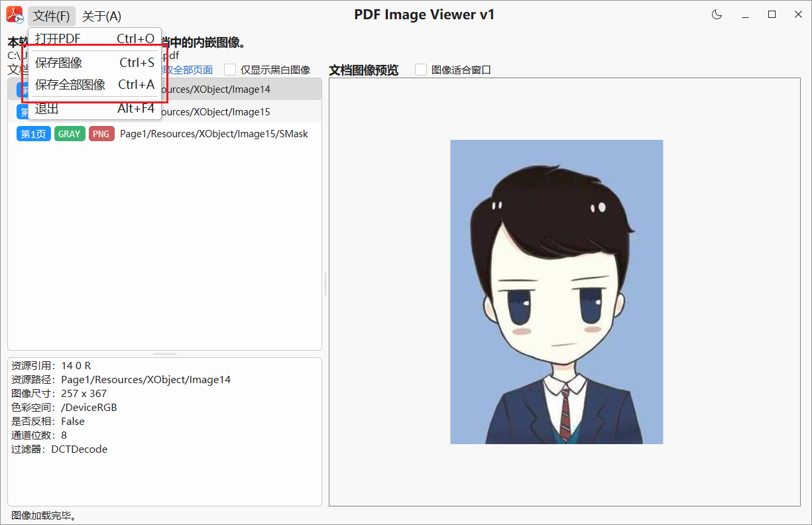Select the XObject/Image15 list row
This screenshot has height=525, width=812.
pos(164,111)
